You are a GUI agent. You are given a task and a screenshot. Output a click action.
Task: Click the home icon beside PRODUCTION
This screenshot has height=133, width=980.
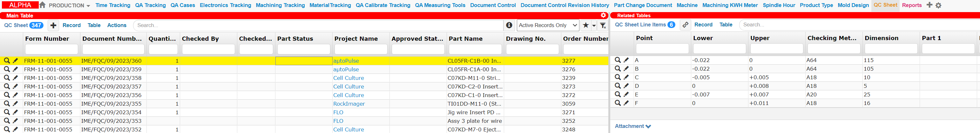pyautogui.click(x=43, y=5)
